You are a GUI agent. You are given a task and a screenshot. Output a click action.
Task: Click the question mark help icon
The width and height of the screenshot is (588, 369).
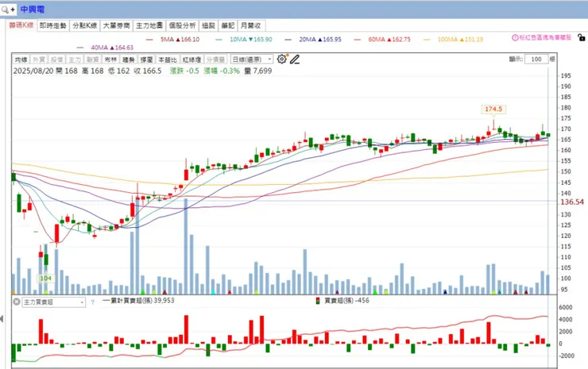(93, 302)
